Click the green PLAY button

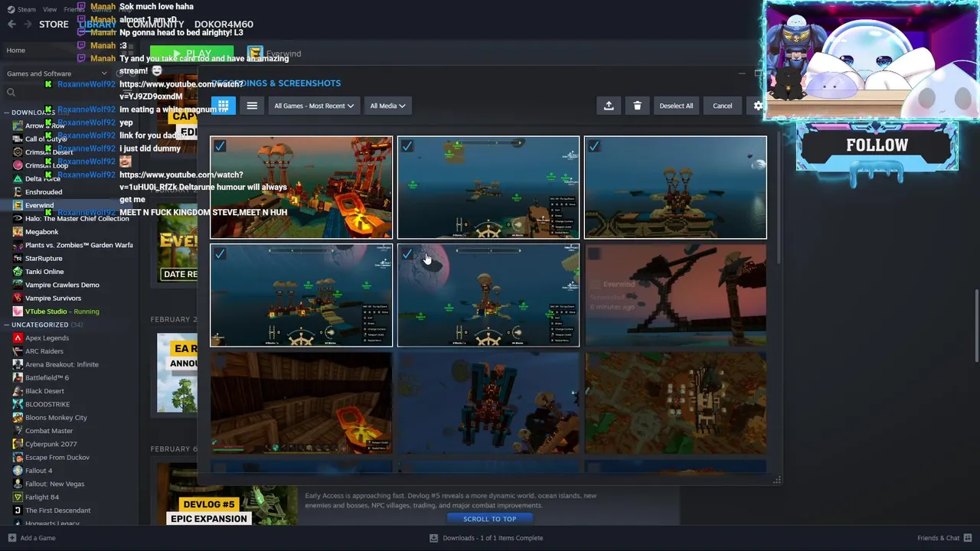(191, 54)
